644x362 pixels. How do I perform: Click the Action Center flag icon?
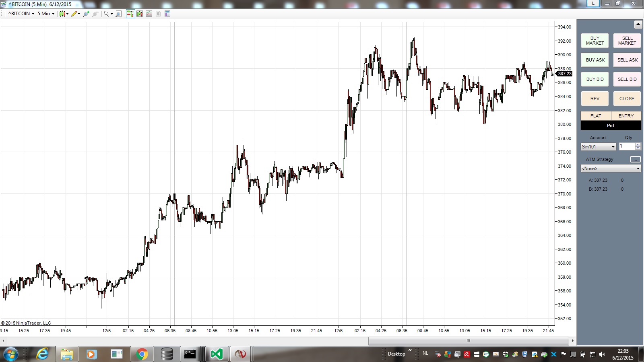click(563, 354)
